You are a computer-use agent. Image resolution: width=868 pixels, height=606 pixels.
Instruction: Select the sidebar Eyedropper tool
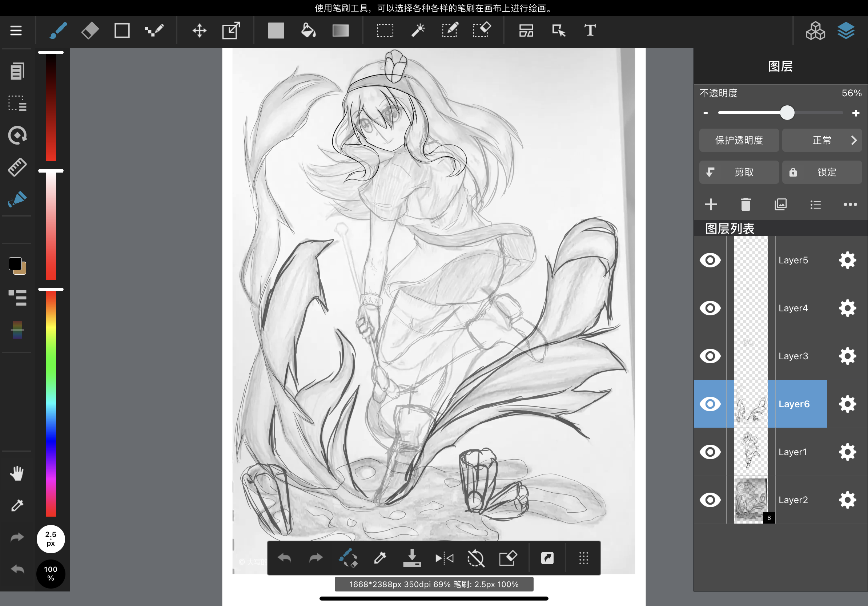click(17, 505)
